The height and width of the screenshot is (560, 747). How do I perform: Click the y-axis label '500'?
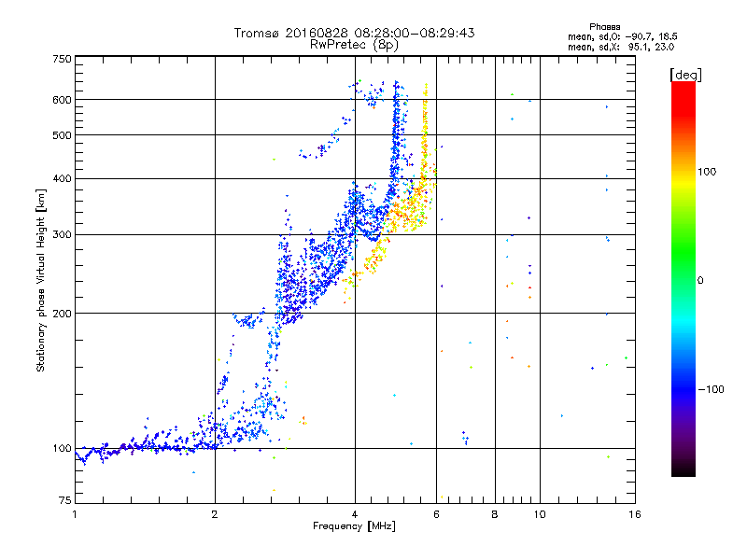[62, 135]
